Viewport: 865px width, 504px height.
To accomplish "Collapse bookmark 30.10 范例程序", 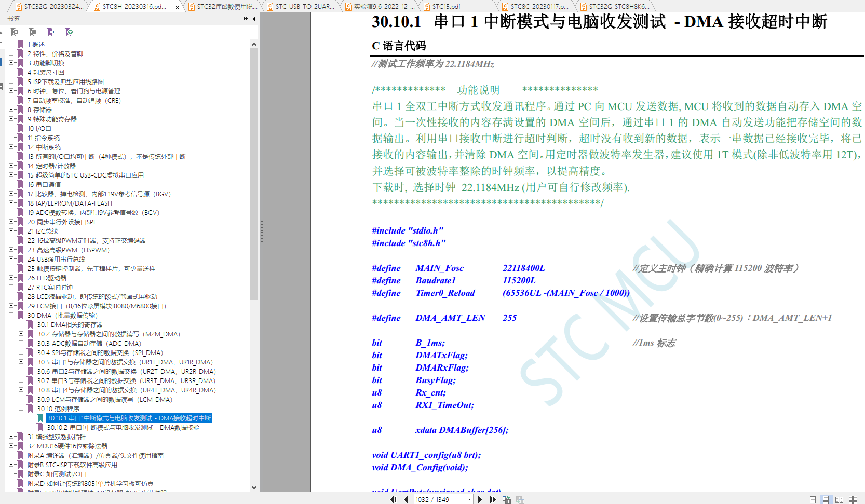I will 21,408.
